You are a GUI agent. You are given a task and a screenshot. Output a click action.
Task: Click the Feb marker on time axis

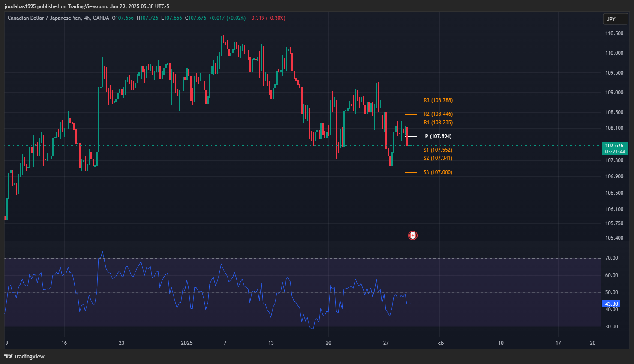(x=439, y=343)
